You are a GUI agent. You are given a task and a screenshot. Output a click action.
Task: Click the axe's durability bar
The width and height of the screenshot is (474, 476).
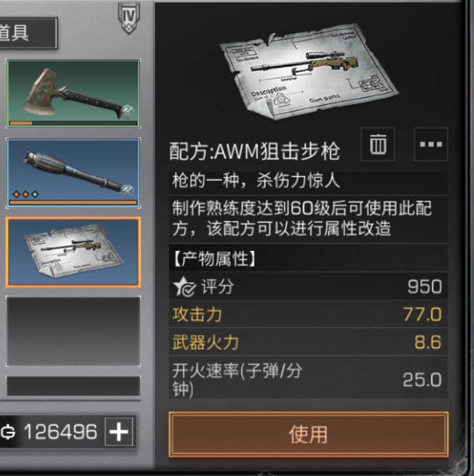[73, 124]
